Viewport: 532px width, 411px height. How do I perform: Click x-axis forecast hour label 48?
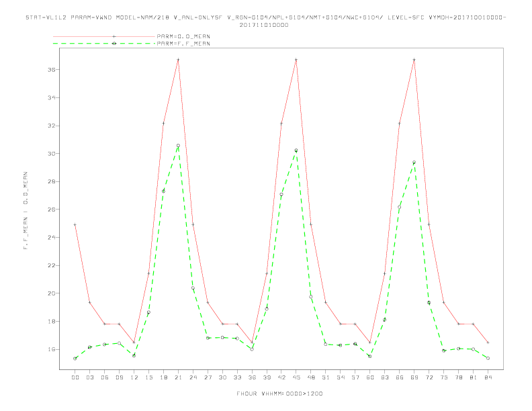coord(311,377)
